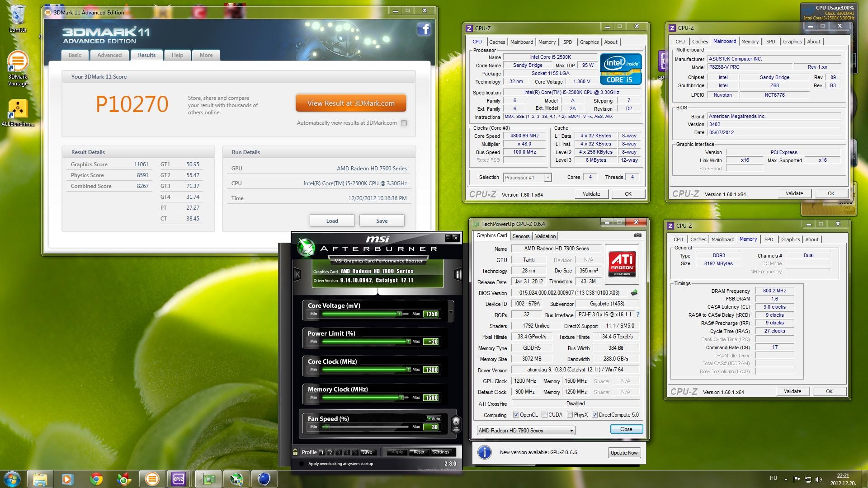Switch to the Sensors tab in GPU-Z
This screenshot has width=868, height=488.
[521, 236]
